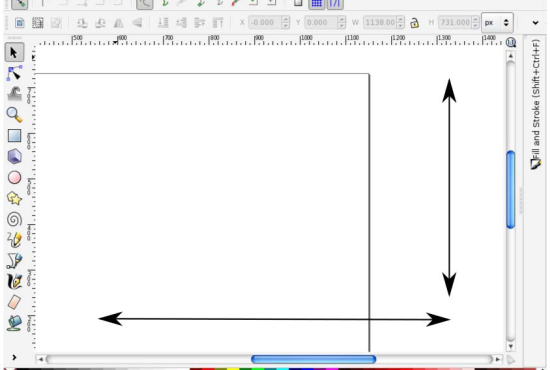Select the Tweak tool
Image resolution: width=550 pixels, height=370 pixels.
(14, 94)
